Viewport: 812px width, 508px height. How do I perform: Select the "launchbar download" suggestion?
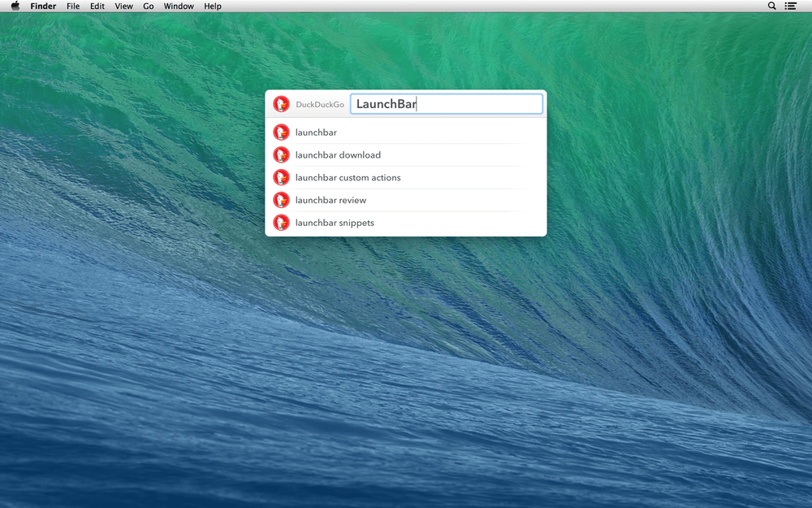(x=406, y=155)
